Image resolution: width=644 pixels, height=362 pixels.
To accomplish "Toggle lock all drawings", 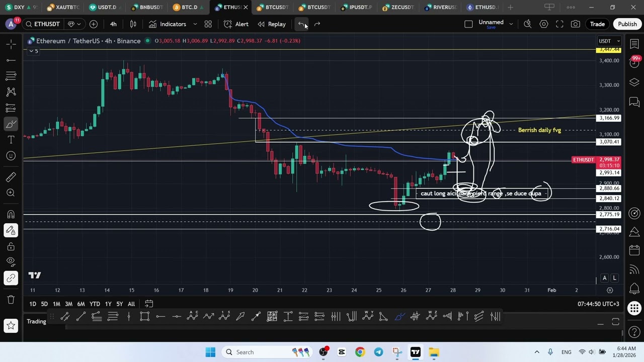I will (x=11, y=246).
